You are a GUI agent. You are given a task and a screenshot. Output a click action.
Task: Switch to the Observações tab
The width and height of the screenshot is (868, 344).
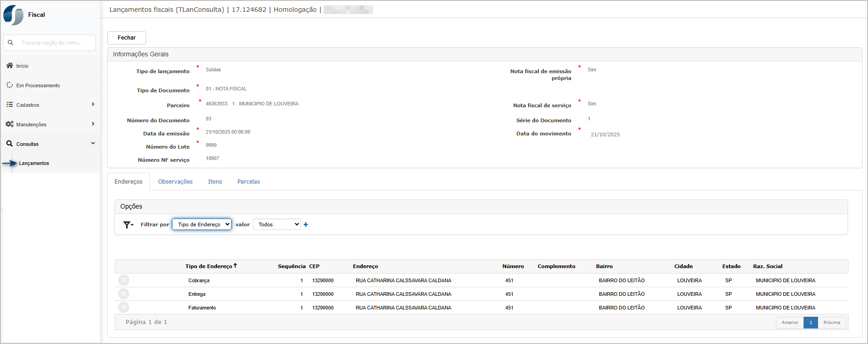(175, 182)
